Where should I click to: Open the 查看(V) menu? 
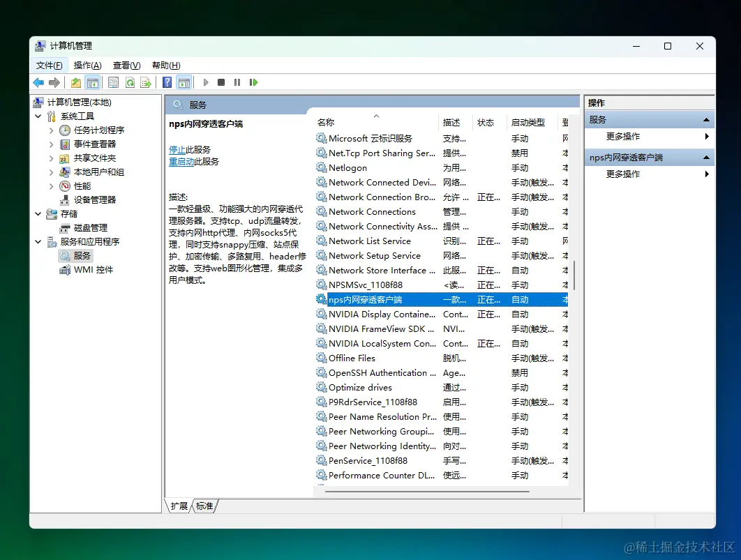(127, 65)
